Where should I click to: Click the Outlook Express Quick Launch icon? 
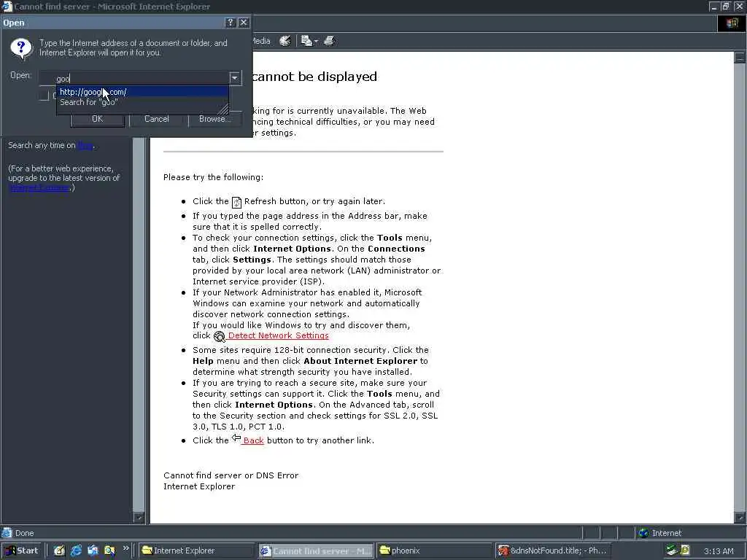(x=93, y=551)
